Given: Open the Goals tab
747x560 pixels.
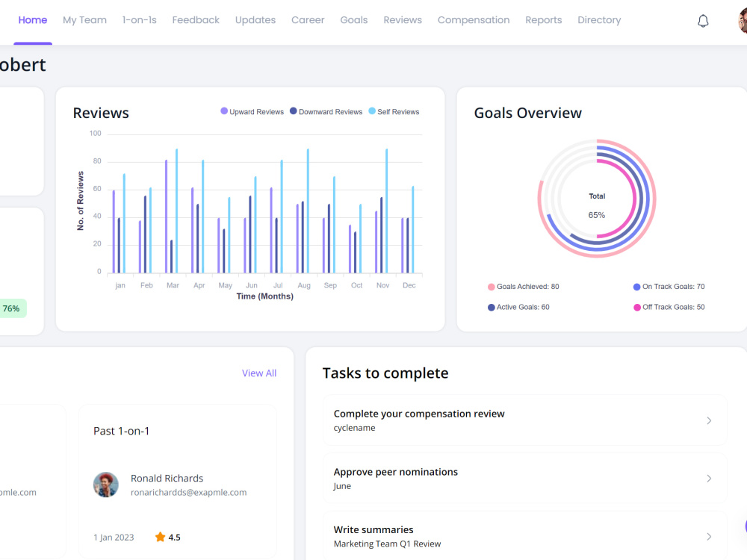Looking at the screenshot, I should (x=354, y=20).
